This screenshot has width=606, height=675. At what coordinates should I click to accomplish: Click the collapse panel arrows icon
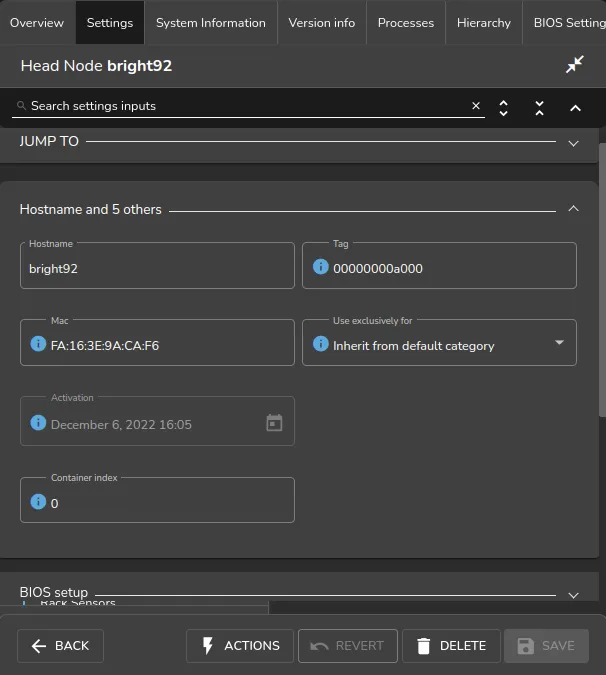coord(575,65)
